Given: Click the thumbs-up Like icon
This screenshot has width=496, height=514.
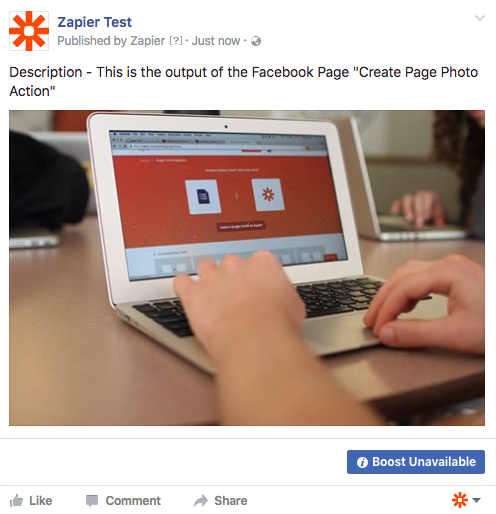Looking at the screenshot, I should point(16,501).
